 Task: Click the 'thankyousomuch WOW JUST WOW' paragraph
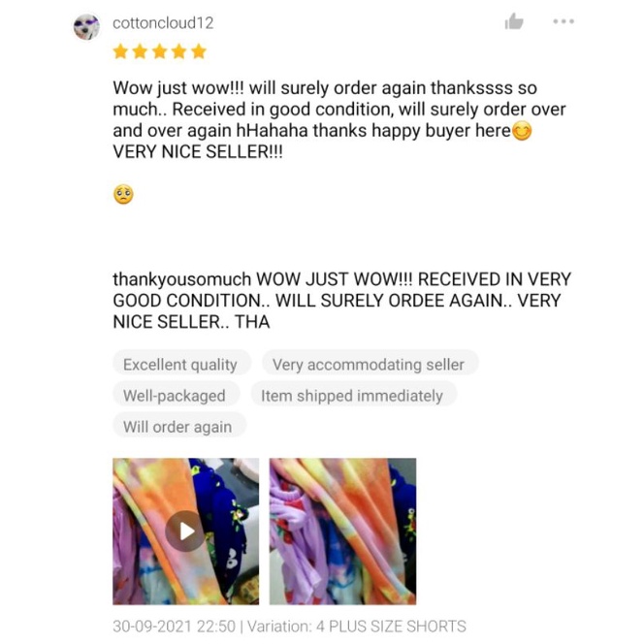tap(341, 301)
